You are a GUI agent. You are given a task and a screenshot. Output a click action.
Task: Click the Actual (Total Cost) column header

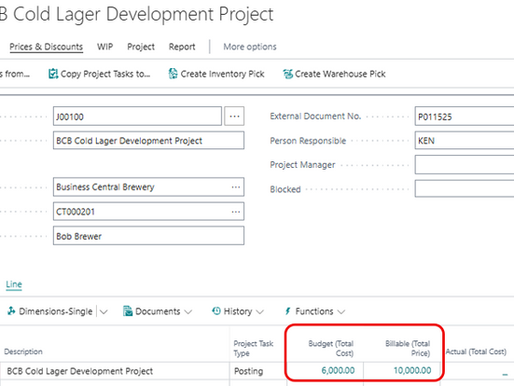pos(476,352)
